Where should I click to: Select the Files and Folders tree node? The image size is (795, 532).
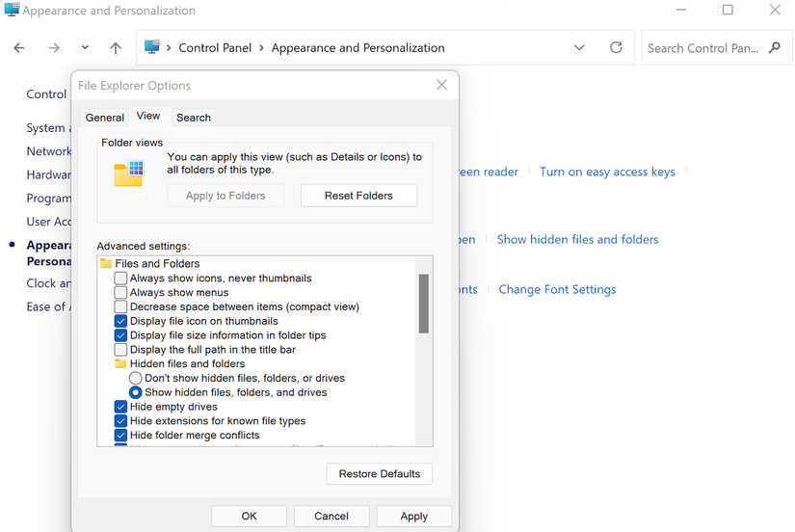(x=157, y=264)
